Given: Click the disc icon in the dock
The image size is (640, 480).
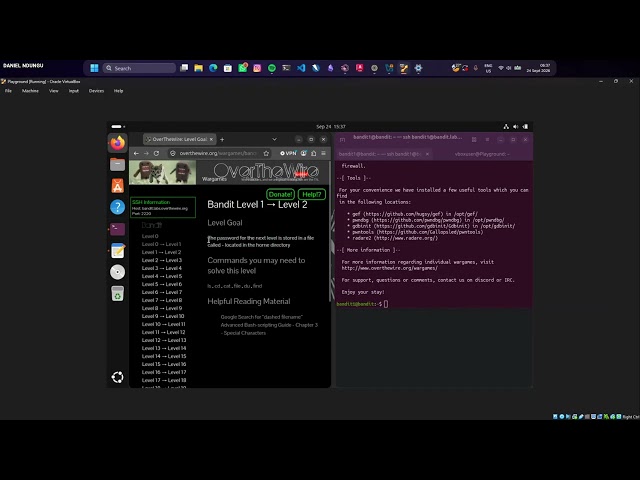Looking at the screenshot, I should 118,272.
